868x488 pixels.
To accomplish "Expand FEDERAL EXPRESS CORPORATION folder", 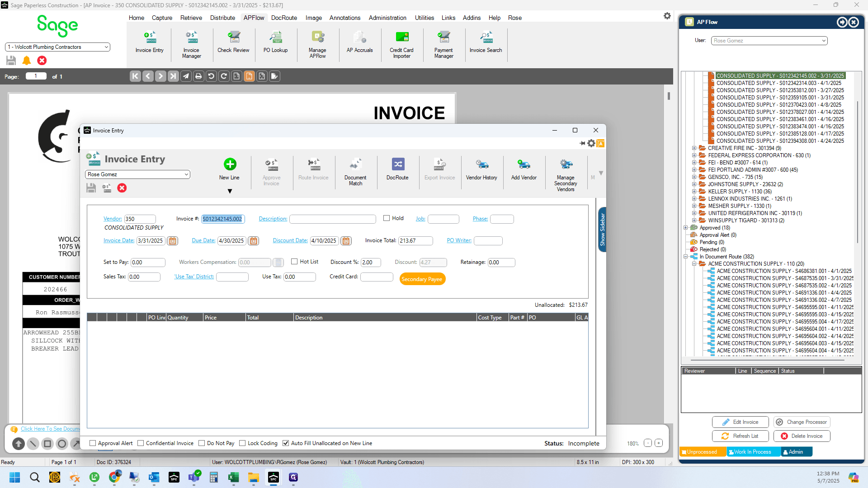I will point(694,155).
